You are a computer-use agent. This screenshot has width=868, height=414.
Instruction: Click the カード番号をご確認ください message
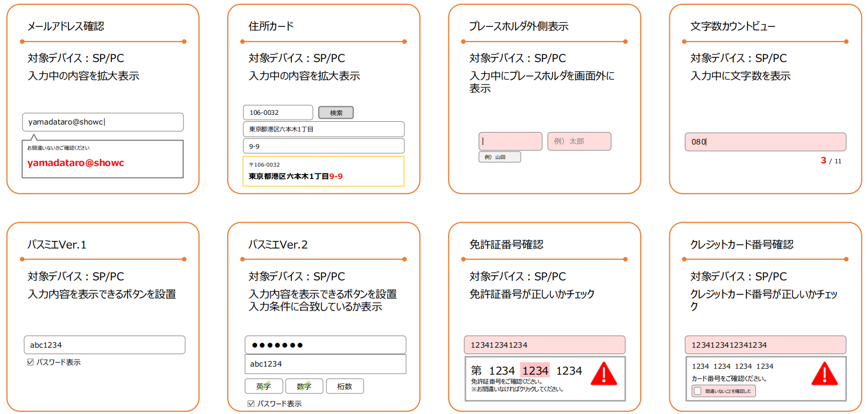(729, 379)
